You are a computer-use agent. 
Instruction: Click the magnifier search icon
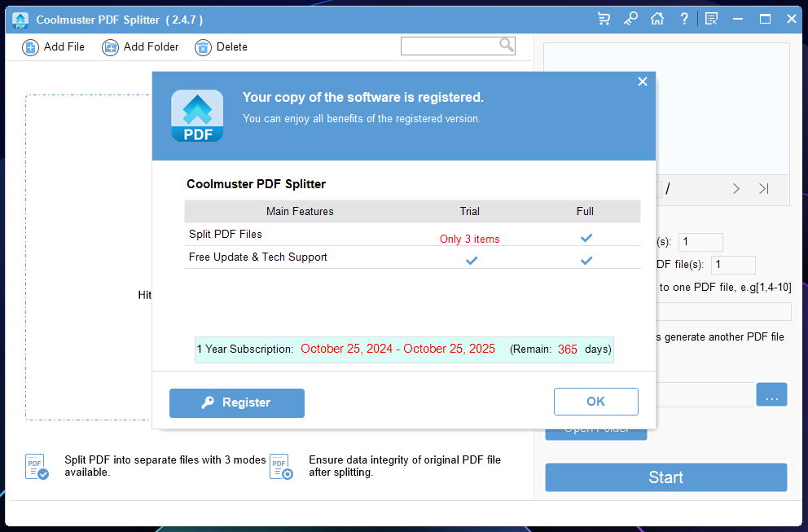(507, 46)
